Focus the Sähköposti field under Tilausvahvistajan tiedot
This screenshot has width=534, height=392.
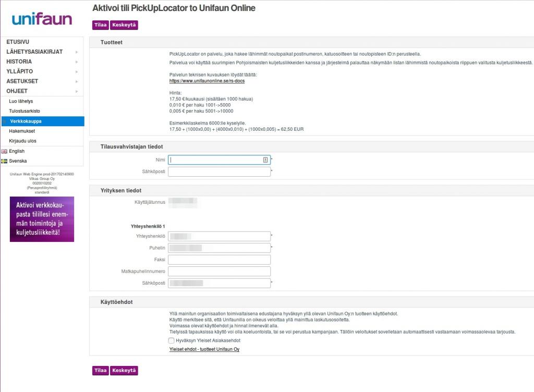[x=220, y=171]
